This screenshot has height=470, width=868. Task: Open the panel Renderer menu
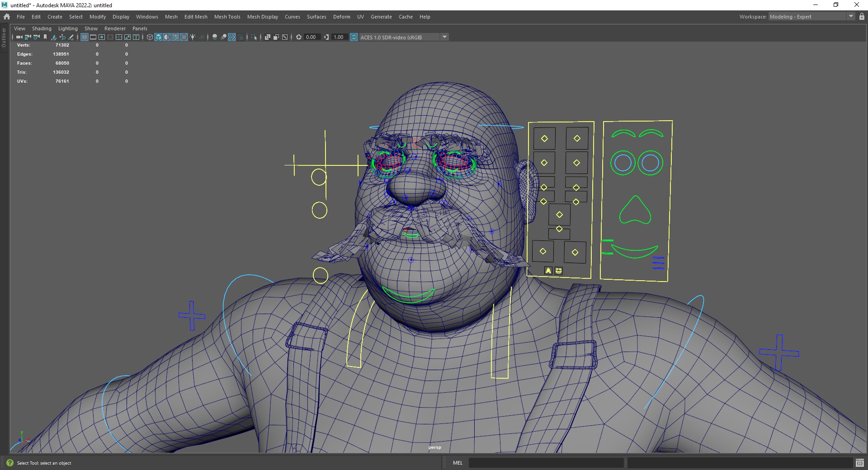tap(115, 28)
